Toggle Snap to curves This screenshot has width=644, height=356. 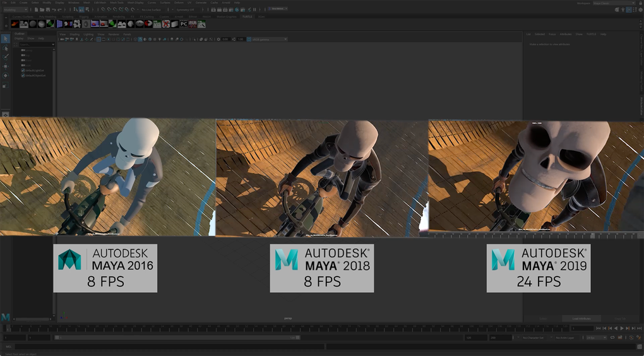tap(109, 9)
